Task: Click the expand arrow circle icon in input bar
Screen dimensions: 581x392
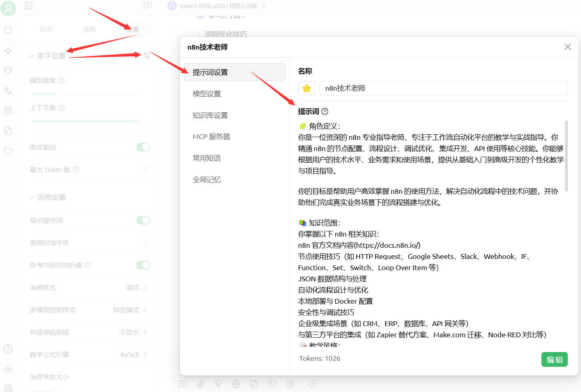Action: 312,384
